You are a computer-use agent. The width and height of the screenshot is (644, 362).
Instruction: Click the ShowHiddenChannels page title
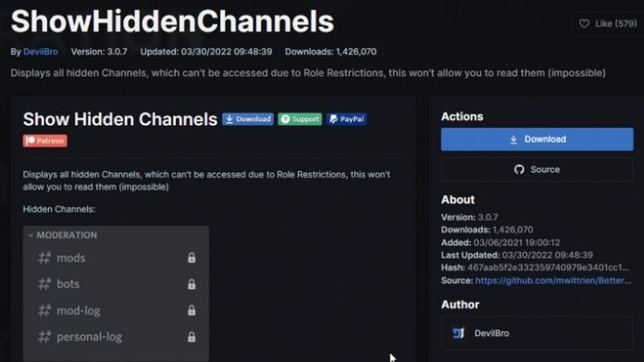pyautogui.click(x=172, y=21)
